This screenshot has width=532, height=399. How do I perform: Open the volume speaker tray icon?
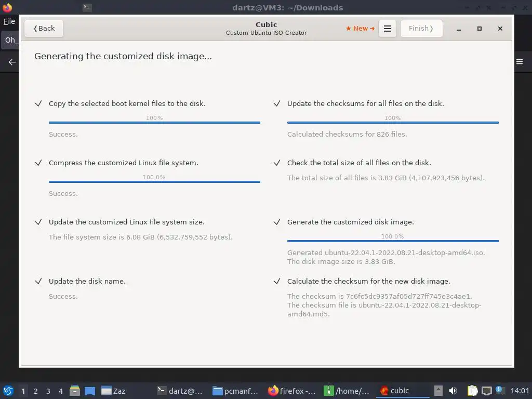tap(453, 391)
